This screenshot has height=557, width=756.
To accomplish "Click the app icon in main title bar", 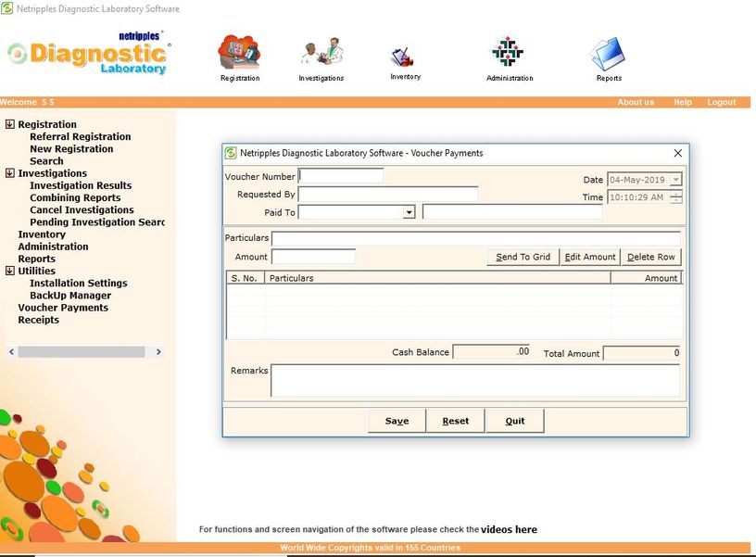I will click(6, 8).
